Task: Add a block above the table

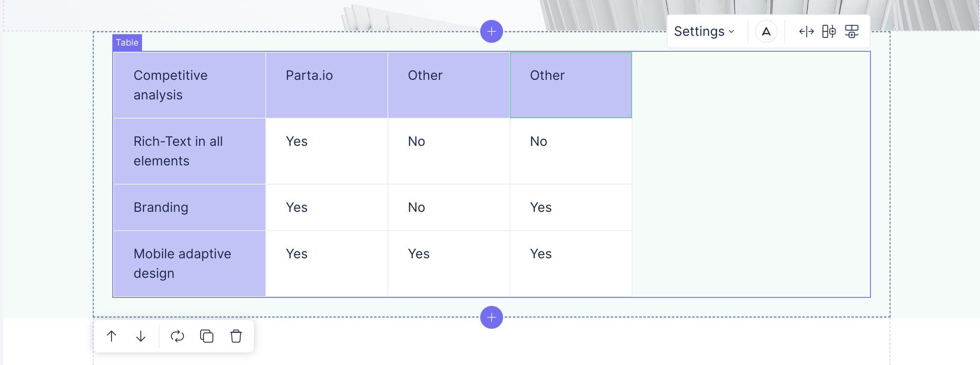Action: click(x=491, y=32)
